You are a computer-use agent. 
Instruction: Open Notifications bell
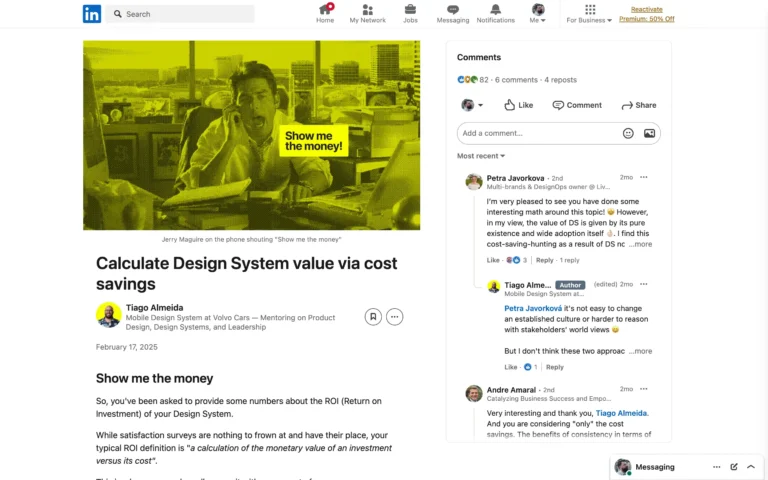496,14
